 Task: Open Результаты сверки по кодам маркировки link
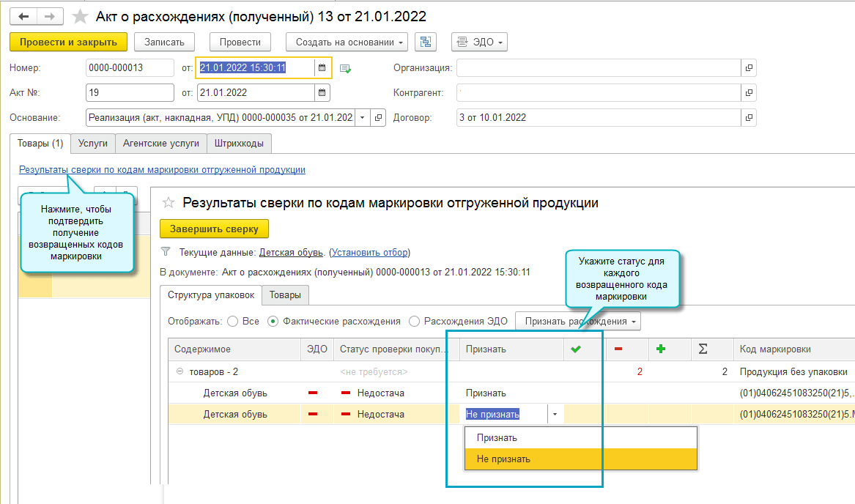[x=162, y=170]
